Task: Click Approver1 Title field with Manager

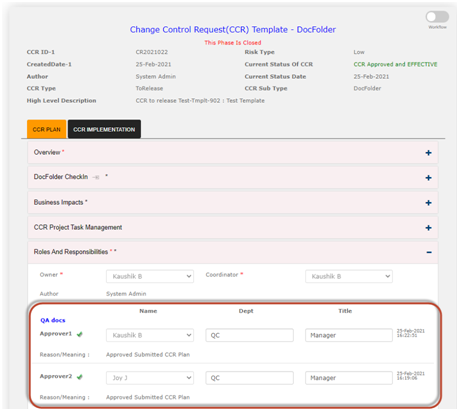Action: click(x=349, y=335)
